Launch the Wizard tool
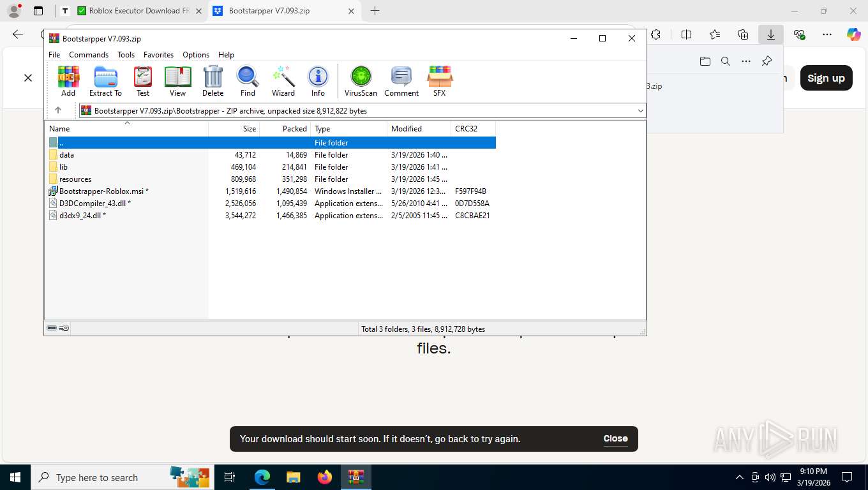 [x=283, y=81]
